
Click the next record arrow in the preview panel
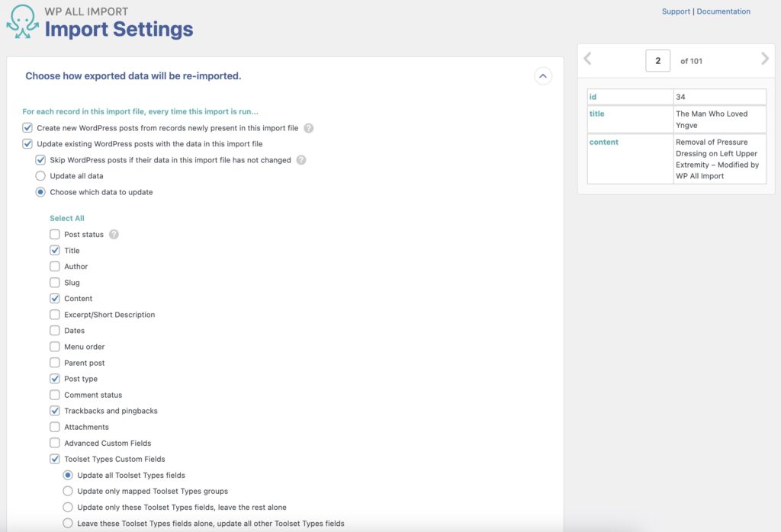click(x=765, y=59)
